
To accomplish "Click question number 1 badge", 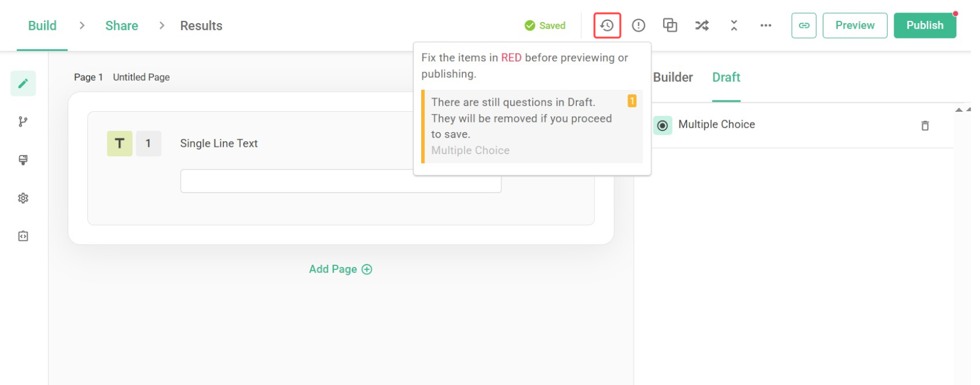I will coord(148,143).
